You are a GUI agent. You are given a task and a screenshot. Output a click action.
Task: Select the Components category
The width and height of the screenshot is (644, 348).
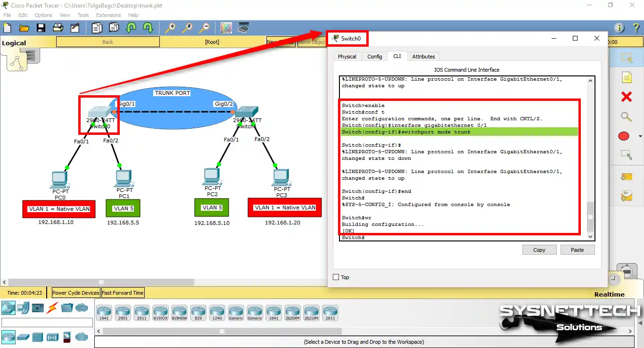[38, 308]
